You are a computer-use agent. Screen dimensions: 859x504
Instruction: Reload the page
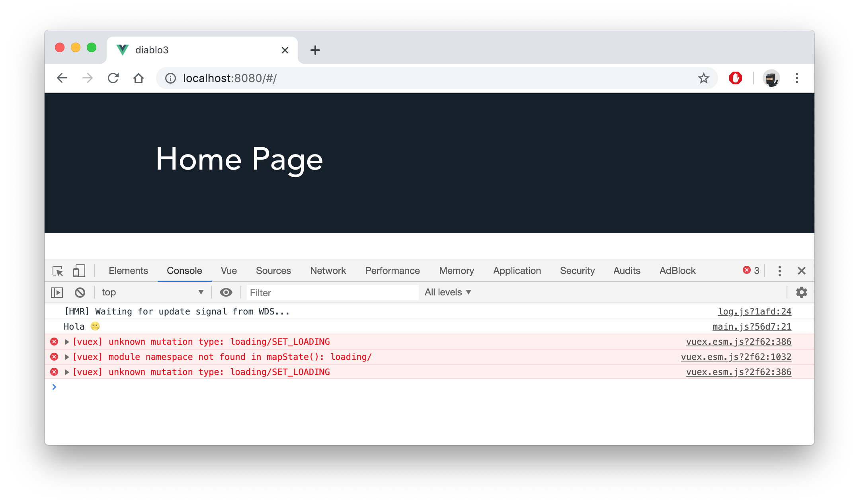113,78
